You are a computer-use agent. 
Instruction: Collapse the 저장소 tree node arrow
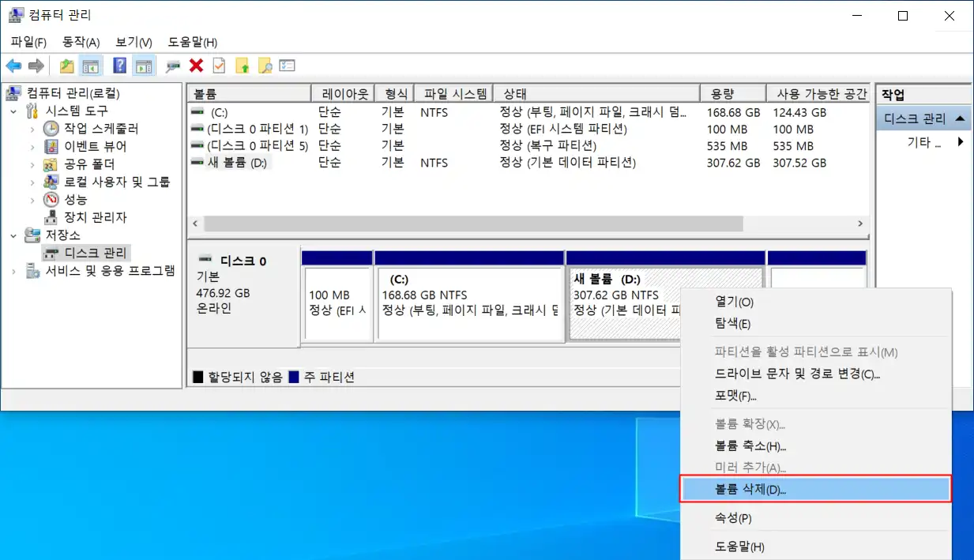pos(13,235)
